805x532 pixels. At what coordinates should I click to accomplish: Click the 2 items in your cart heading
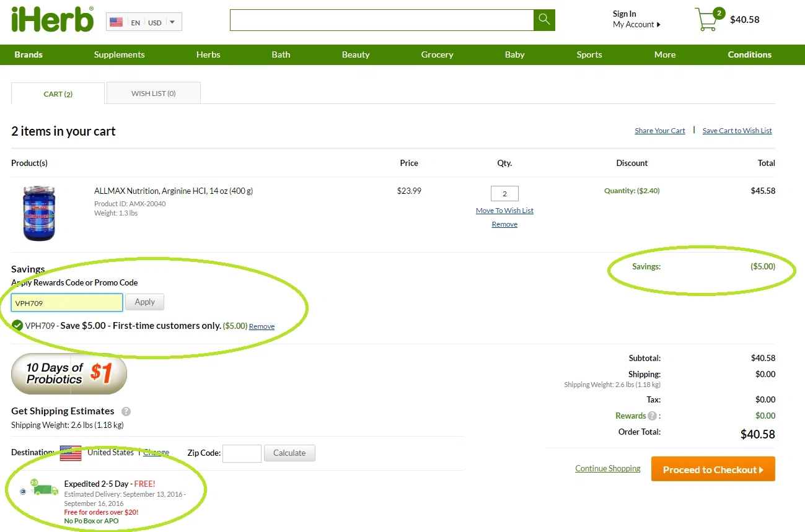(63, 131)
